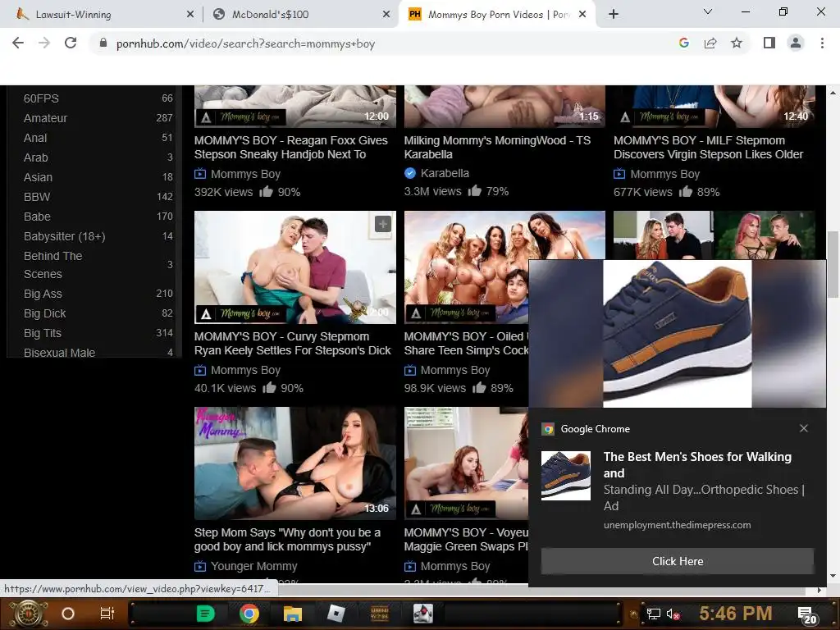Click the notification's Click Here button
The image size is (840, 630).
point(677,561)
